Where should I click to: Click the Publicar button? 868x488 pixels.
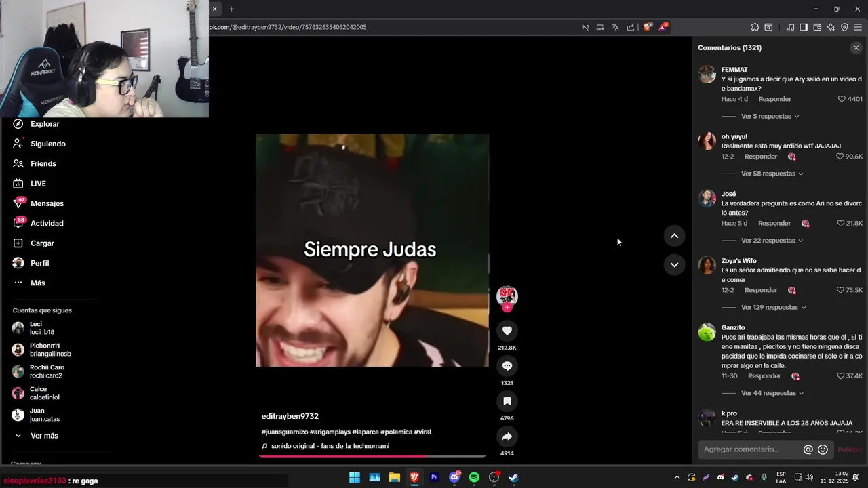point(850,449)
